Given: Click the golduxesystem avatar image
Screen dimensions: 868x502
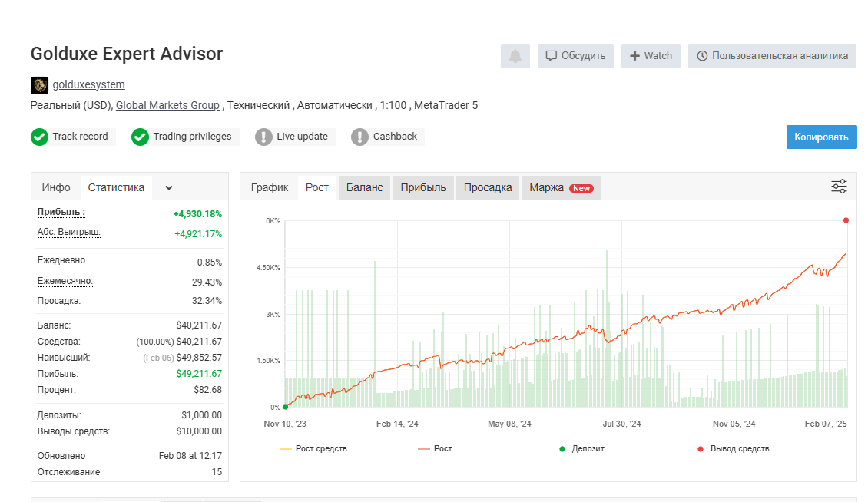Looking at the screenshot, I should coord(39,84).
